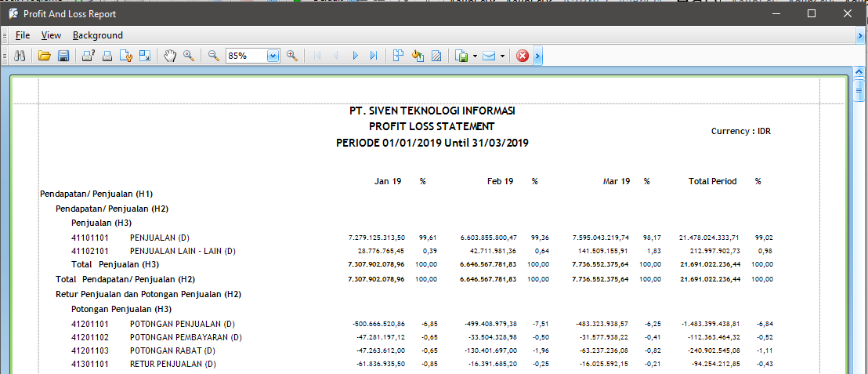This screenshot has width=868, height=374.
Task: Click the Pendapatan/ Penjualan (H1) row
Action: coord(96,194)
